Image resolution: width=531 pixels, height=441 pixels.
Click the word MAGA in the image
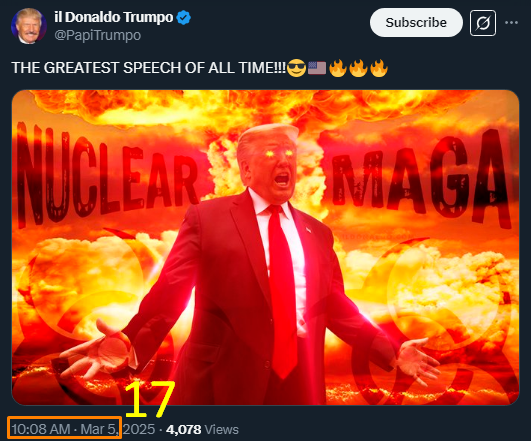(x=422, y=178)
